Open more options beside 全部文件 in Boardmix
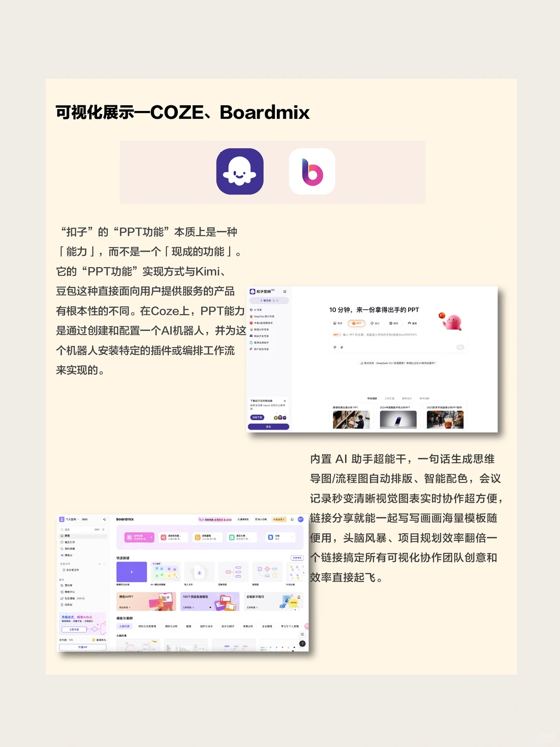The image size is (560, 747). 104,564
